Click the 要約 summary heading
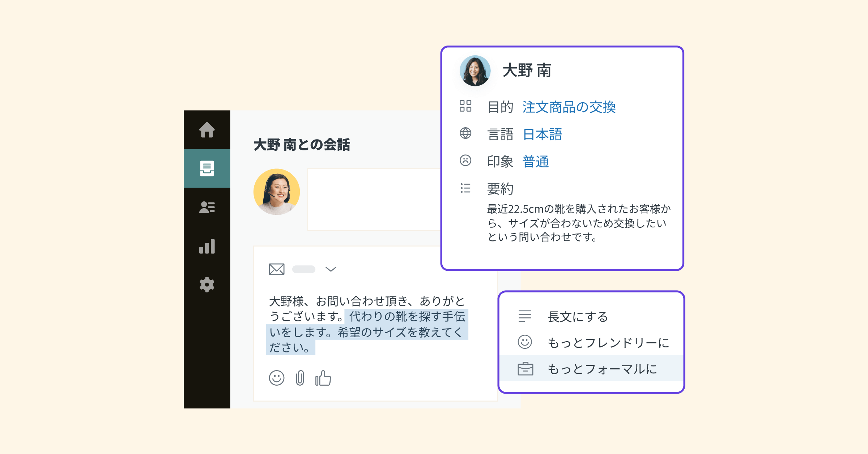This screenshot has height=454, width=868. tap(500, 189)
